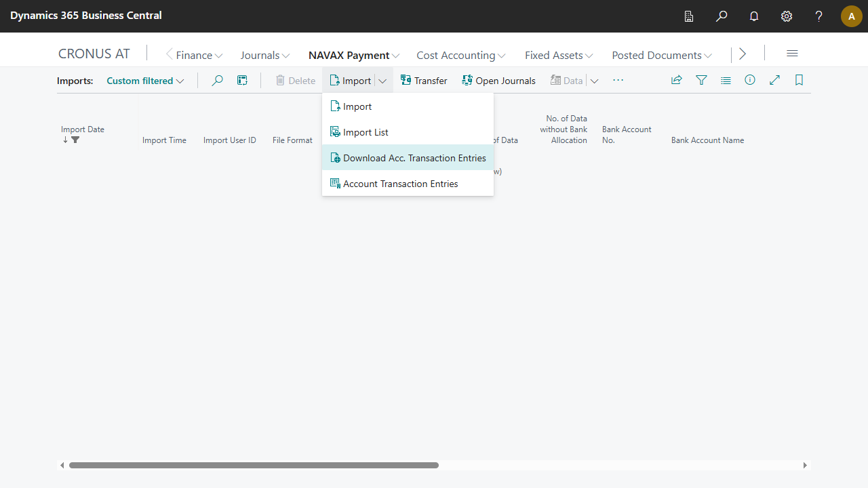The image size is (868, 488).
Task: Select Import List menu entry
Action: click(x=408, y=132)
